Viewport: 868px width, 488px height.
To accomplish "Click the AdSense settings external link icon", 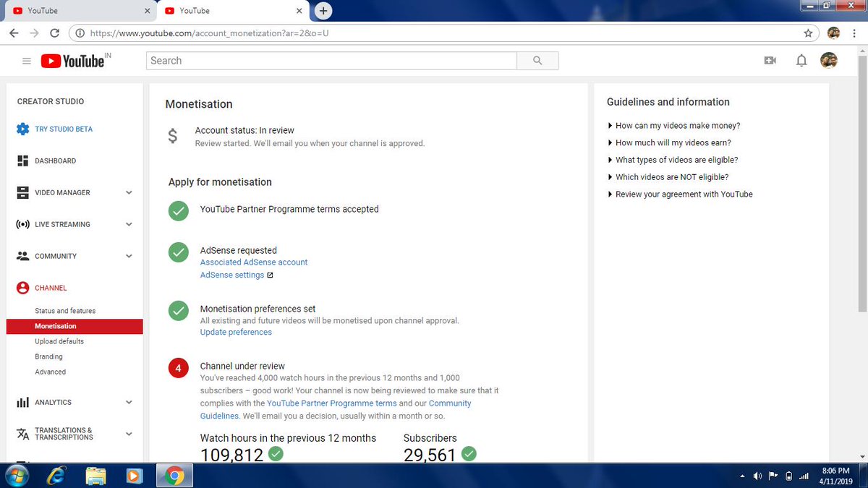I will (270, 275).
